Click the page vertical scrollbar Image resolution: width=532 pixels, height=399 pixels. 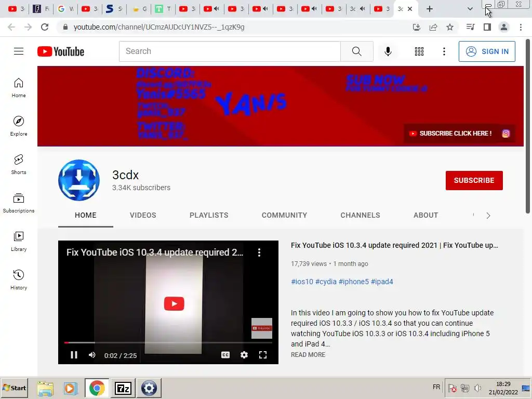click(528, 126)
